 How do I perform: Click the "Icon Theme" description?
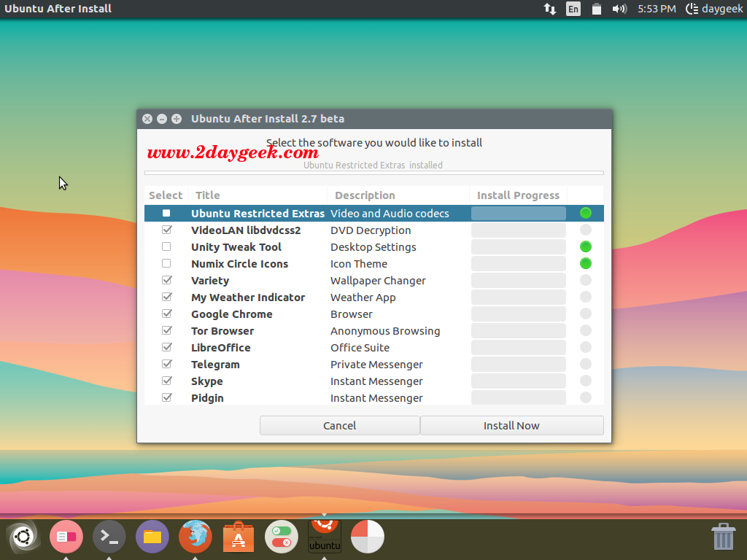(x=359, y=264)
